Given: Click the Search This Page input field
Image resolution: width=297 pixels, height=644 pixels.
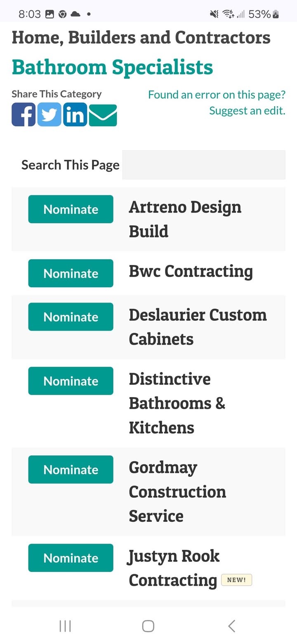Looking at the screenshot, I should 204,164.
